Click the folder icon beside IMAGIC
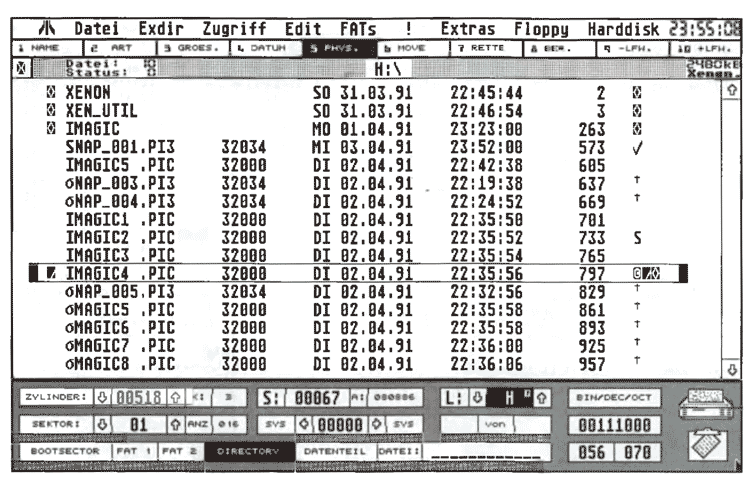 pos(50,129)
